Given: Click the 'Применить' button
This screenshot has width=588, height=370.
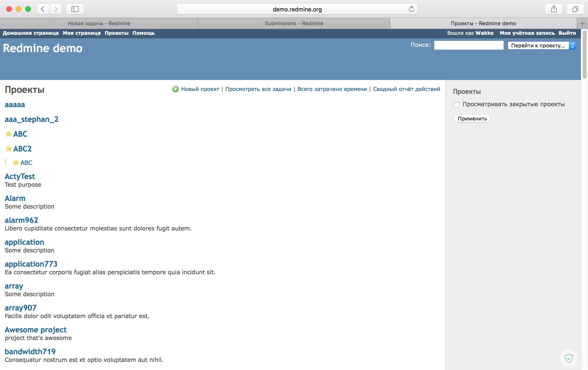Looking at the screenshot, I should [x=472, y=118].
